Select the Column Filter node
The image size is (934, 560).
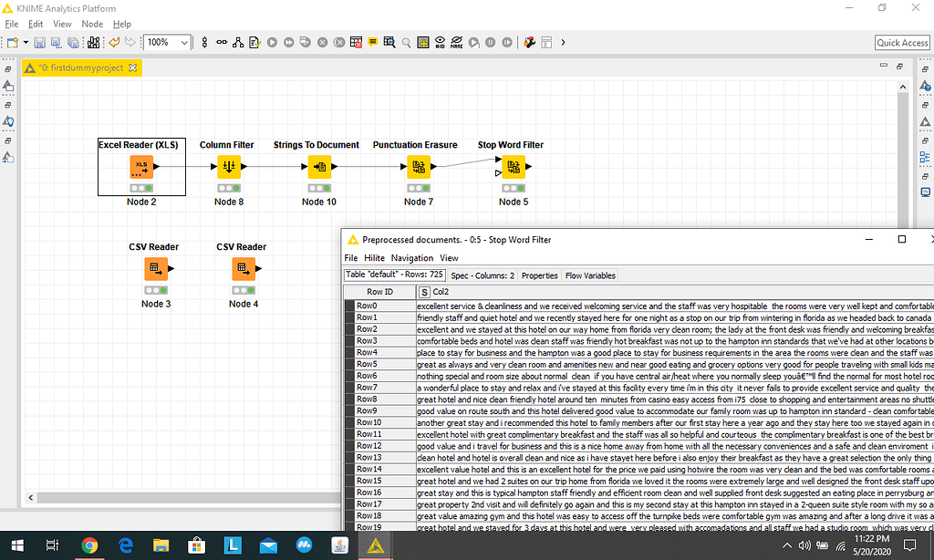pyautogui.click(x=226, y=167)
